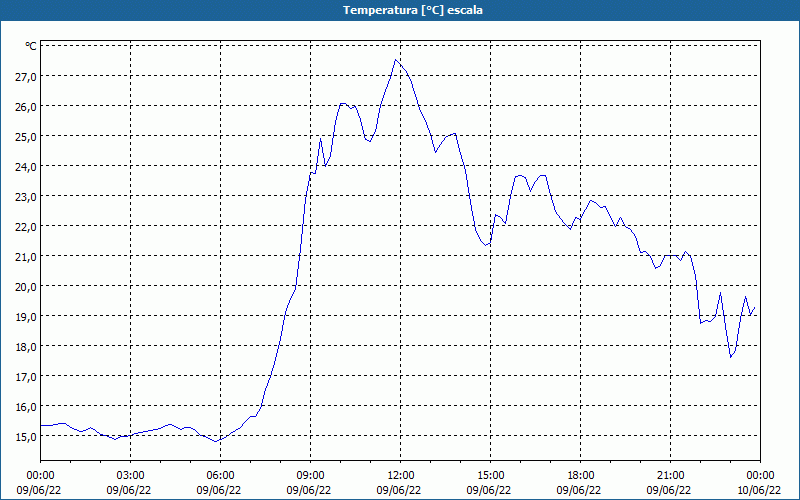Click the °C unit label on the axis
Screen dimensions: 800x500
coord(31,46)
